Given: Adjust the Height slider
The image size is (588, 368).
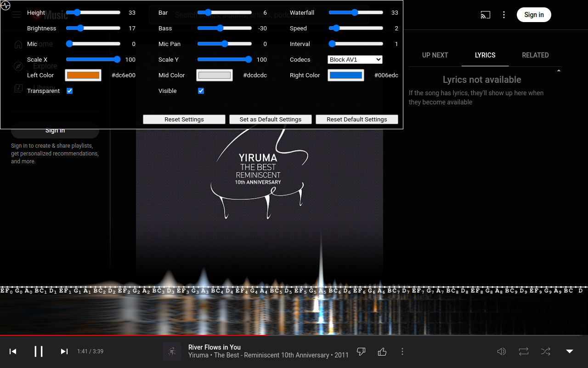Looking at the screenshot, I should tap(93, 12).
